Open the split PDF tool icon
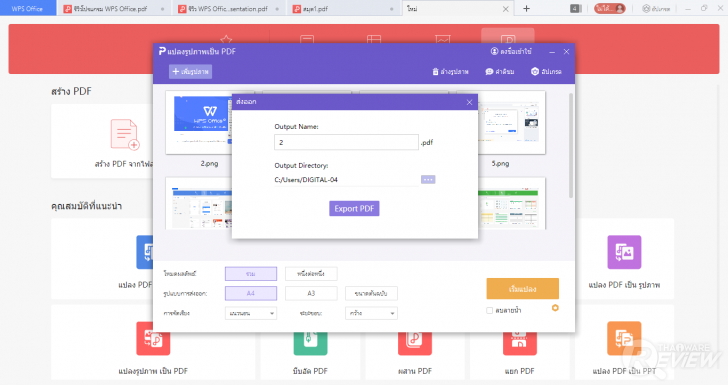 click(520, 343)
